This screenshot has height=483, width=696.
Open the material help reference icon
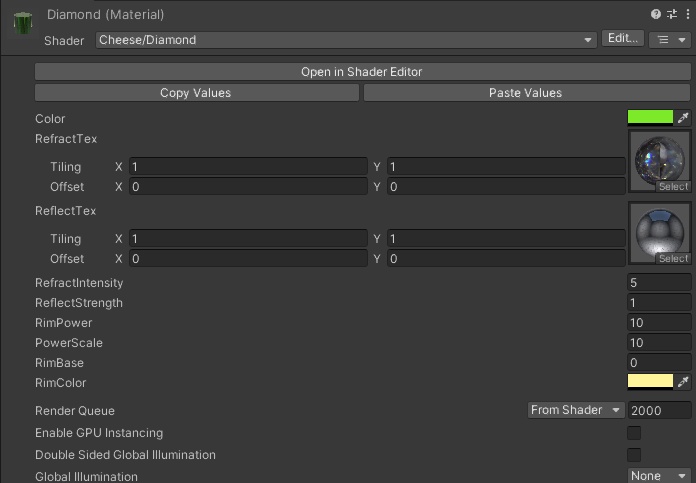[x=656, y=14]
